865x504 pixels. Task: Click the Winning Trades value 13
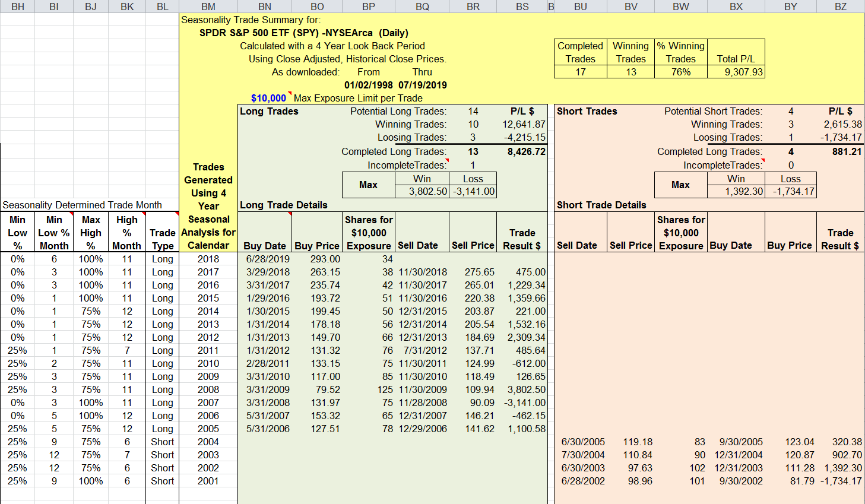[x=630, y=72]
